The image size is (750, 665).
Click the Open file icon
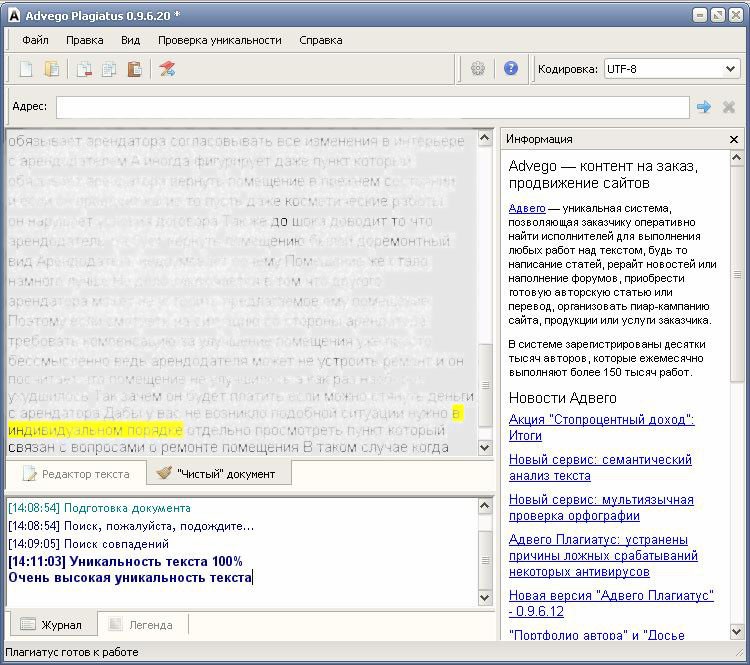coord(52,69)
